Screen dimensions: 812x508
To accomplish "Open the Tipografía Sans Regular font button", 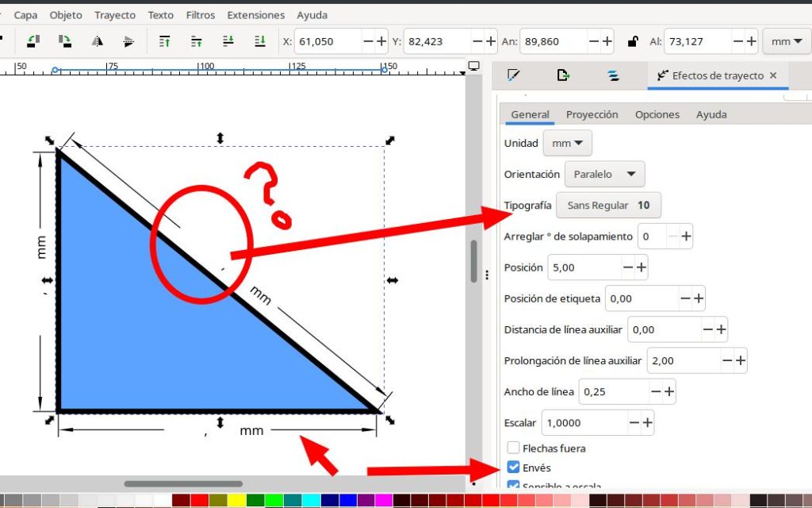I will tap(608, 206).
